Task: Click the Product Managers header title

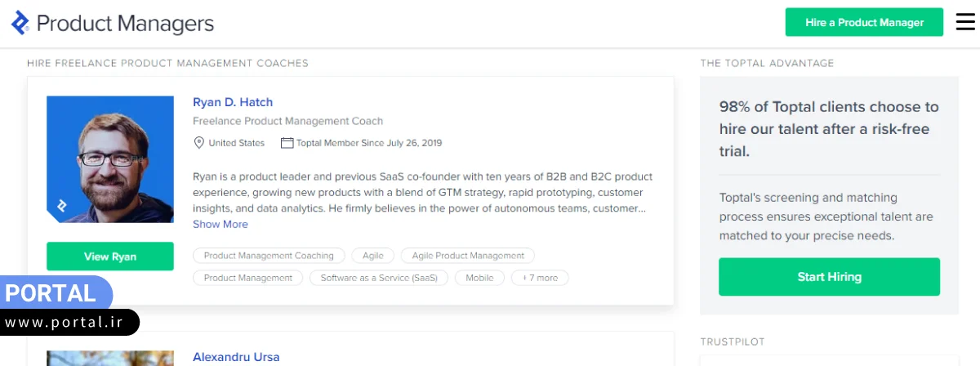Action: point(125,24)
